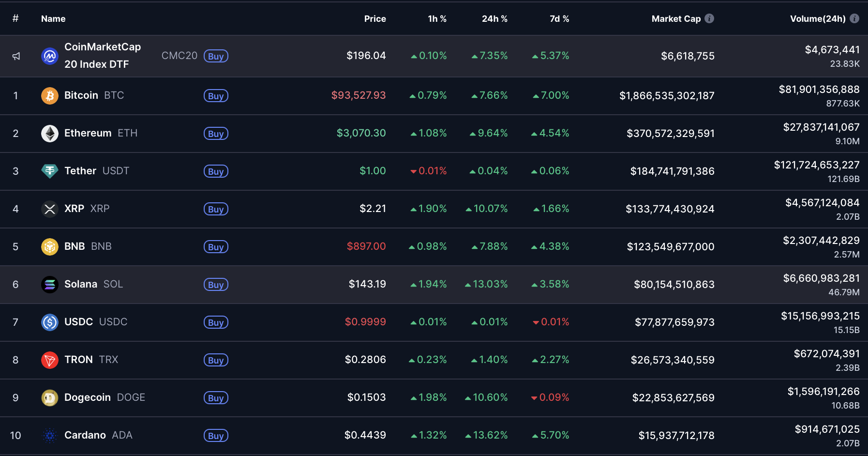Click the Market Cap info icon
Screen dimensions: 868x456
coord(709,18)
